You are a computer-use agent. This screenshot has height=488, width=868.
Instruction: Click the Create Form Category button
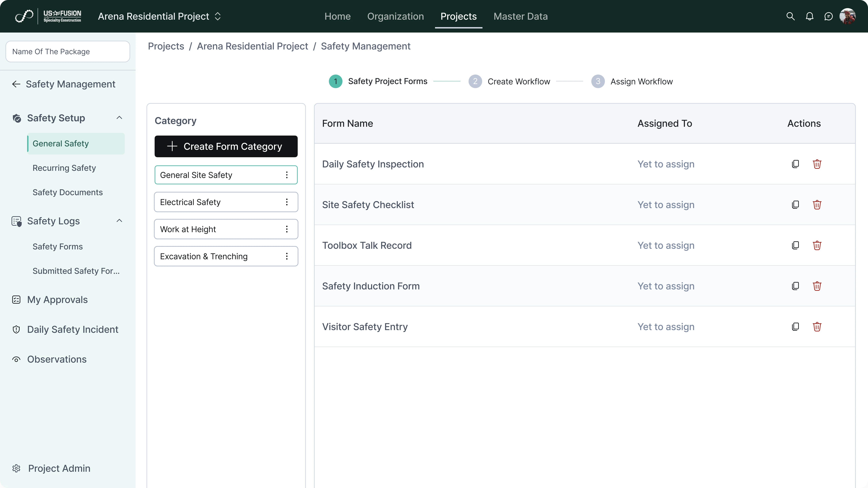[x=226, y=146]
